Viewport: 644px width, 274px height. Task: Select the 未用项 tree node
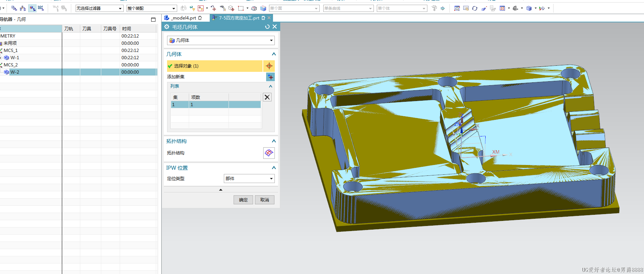click(10, 43)
